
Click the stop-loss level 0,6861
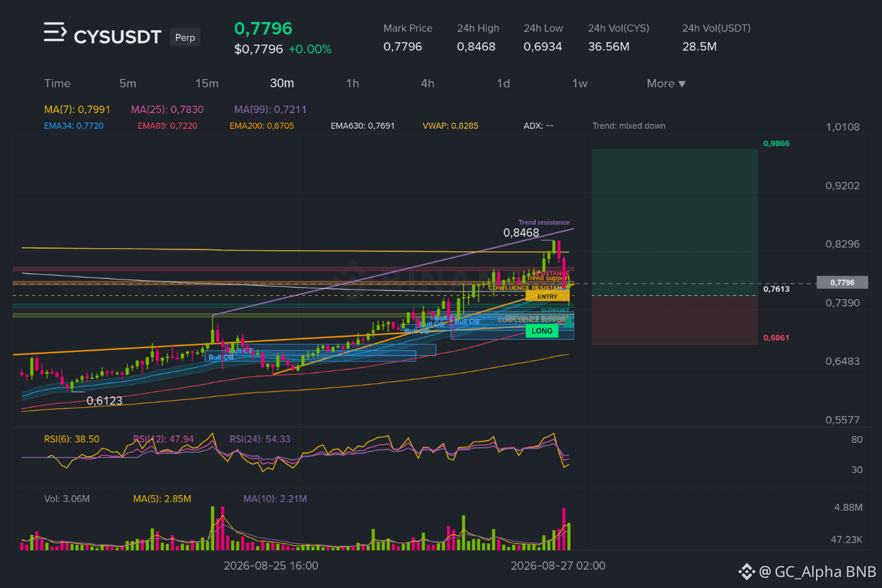pos(776,338)
